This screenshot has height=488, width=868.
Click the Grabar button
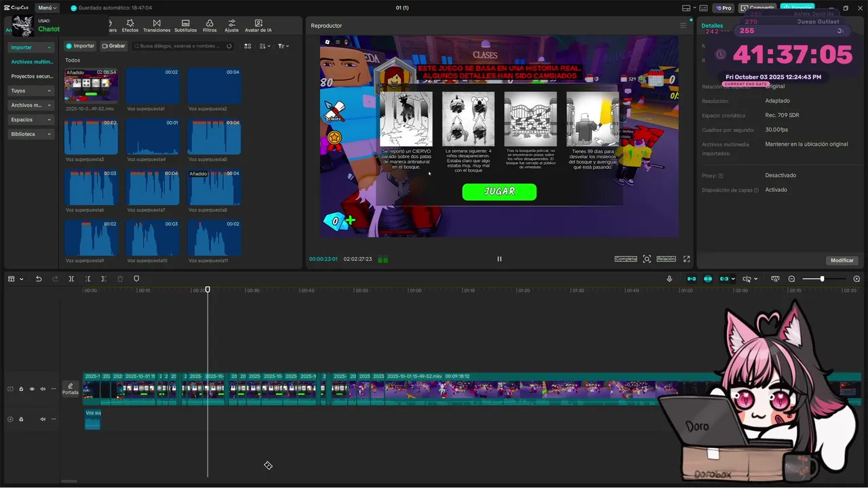tap(114, 46)
